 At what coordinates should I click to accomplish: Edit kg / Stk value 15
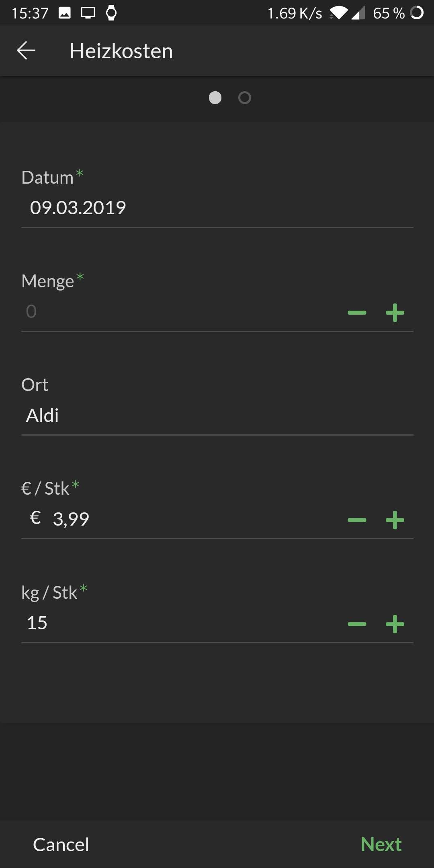pyautogui.click(x=161, y=623)
